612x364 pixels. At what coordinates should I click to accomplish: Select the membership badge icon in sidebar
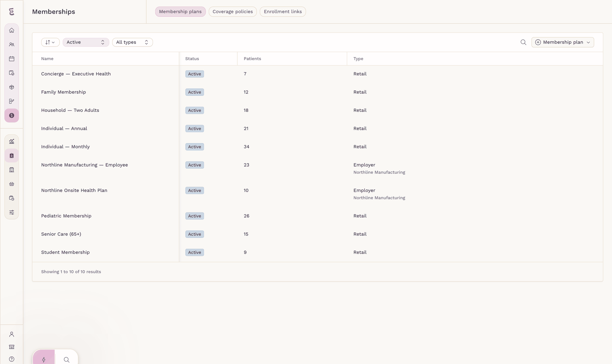[12, 156]
